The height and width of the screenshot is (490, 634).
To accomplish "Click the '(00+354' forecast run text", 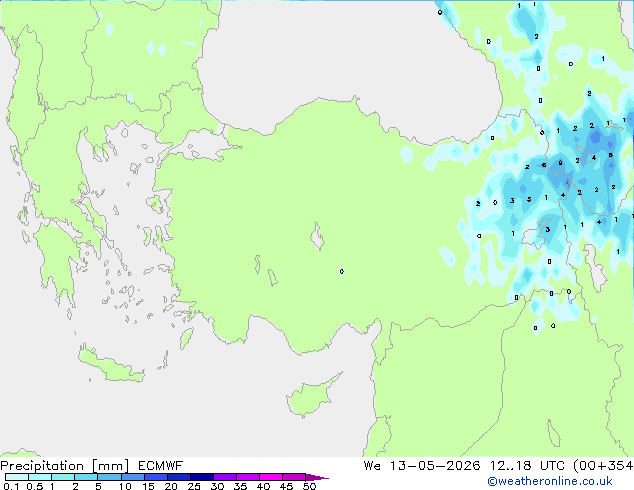I will [x=603, y=466].
